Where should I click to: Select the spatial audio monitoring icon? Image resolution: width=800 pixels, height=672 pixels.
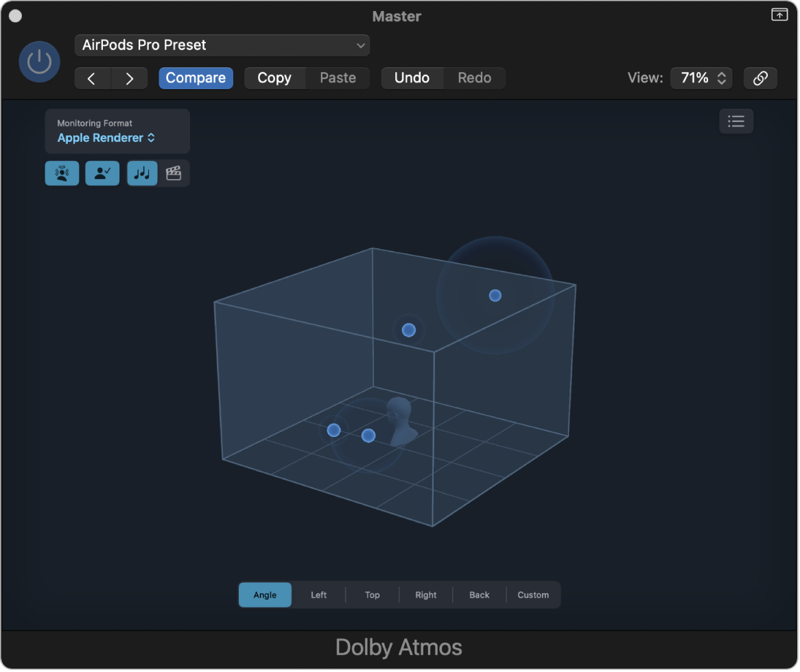pyautogui.click(x=62, y=173)
